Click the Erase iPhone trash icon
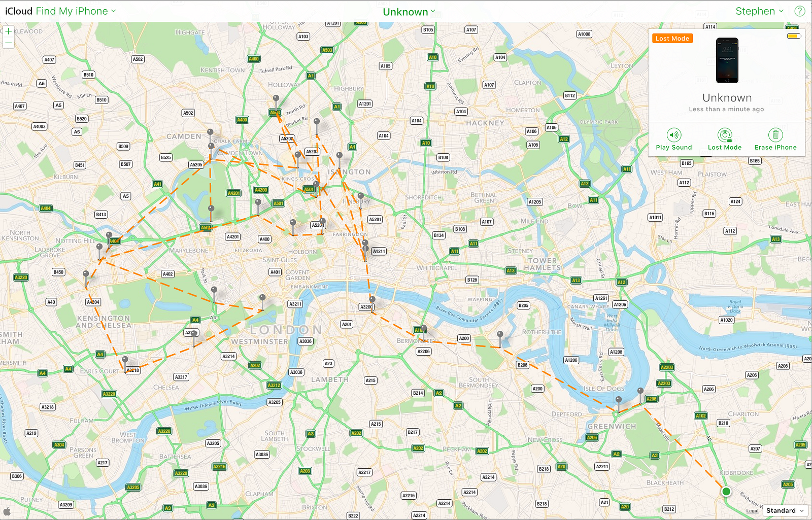This screenshot has height=520, width=812. [775, 134]
